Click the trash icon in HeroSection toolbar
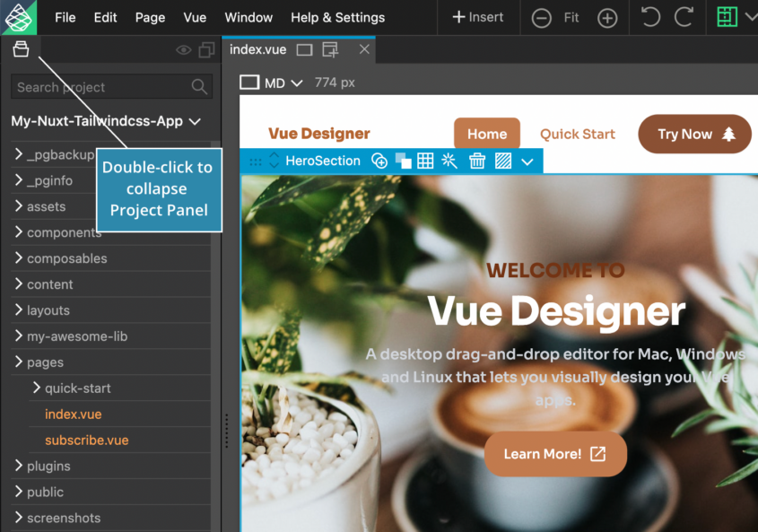Screen dimensions: 758x532 coord(477,161)
